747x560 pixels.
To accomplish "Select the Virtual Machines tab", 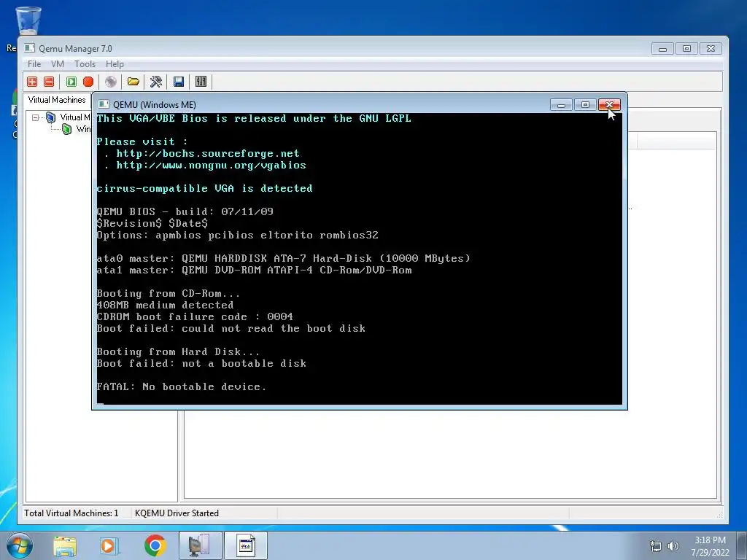I will click(57, 100).
